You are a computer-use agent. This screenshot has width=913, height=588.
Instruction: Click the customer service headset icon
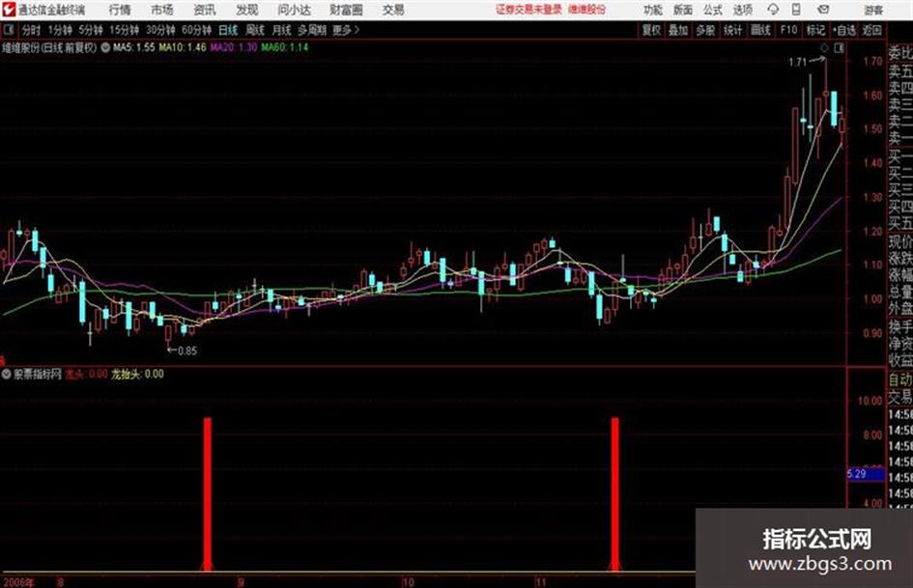pyautogui.click(x=773, y=10)
